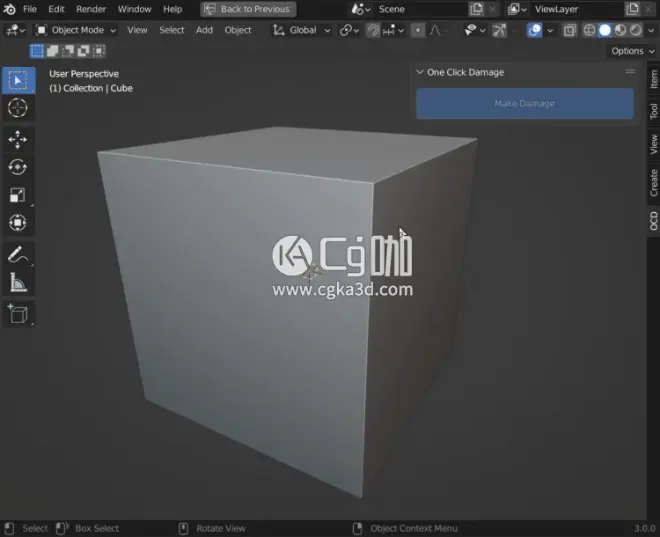
Task: Select the Cursor tool in toolbar
Action: pyautogui.click(x=18, y=108)
